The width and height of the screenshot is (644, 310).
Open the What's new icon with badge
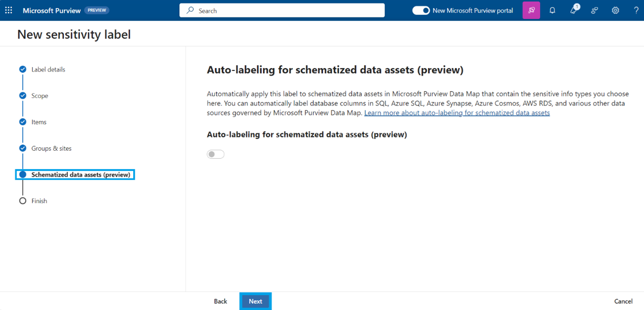tap(574, 10)
